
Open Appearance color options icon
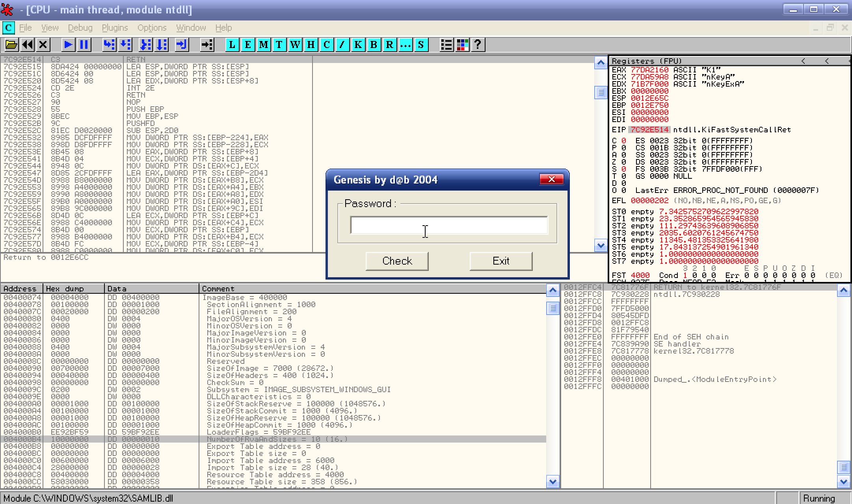pos(462,44)
